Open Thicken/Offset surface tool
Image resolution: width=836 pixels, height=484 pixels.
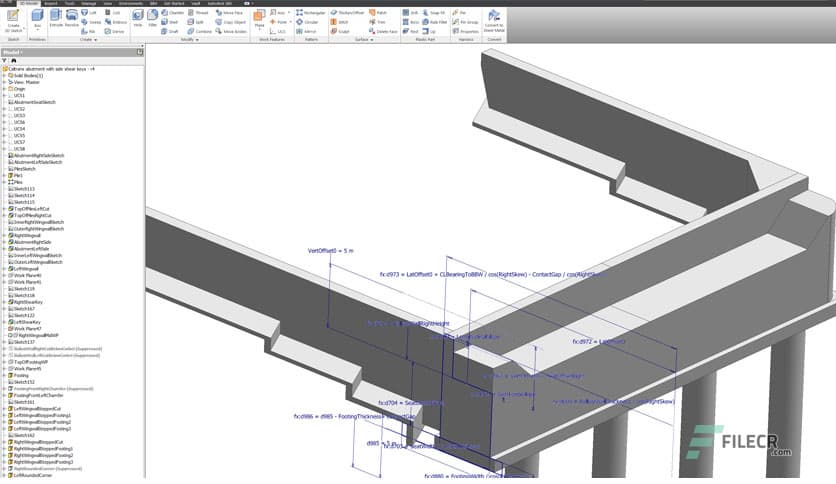point(348,12)
